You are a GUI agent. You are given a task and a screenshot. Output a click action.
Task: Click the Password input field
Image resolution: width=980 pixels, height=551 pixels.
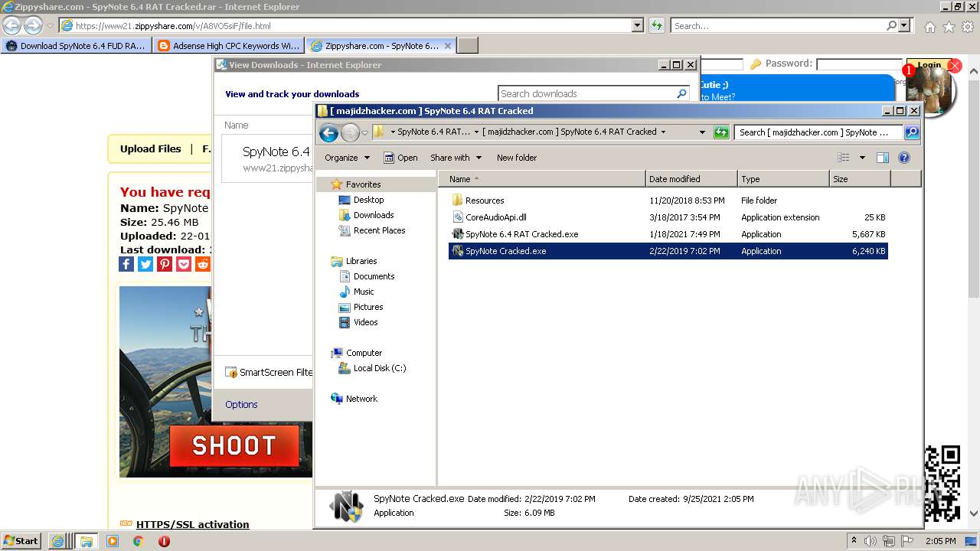click(860, 64)
